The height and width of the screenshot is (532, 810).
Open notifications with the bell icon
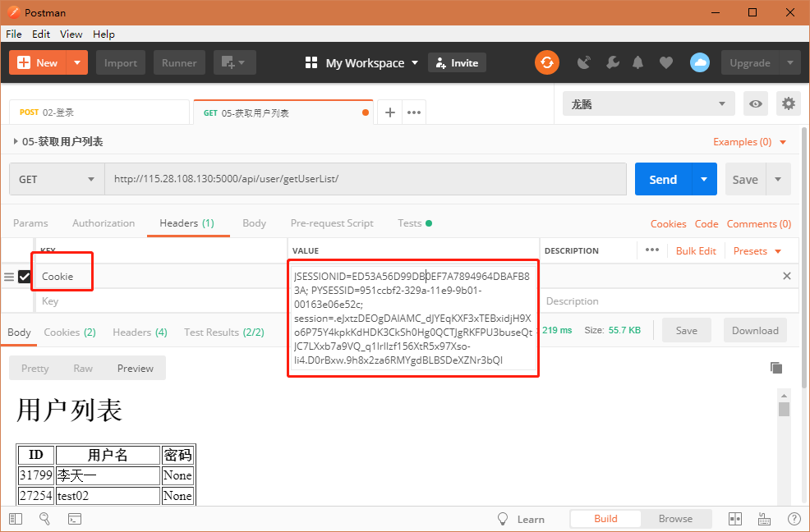pos(638,62)
